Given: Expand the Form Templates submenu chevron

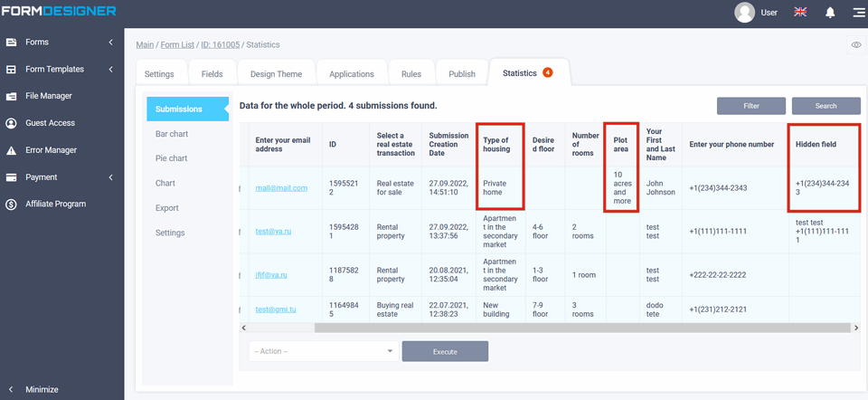Looking at the screenshot, I should tap(110, 70).
